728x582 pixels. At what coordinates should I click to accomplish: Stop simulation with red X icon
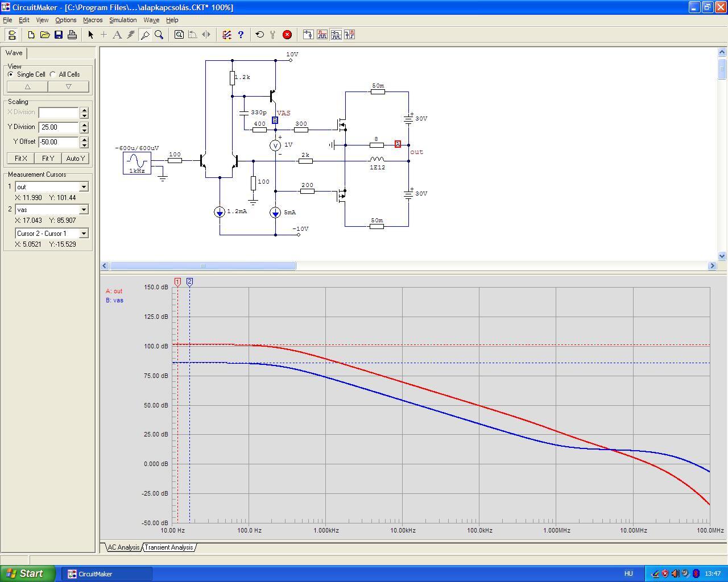[287, 35]
